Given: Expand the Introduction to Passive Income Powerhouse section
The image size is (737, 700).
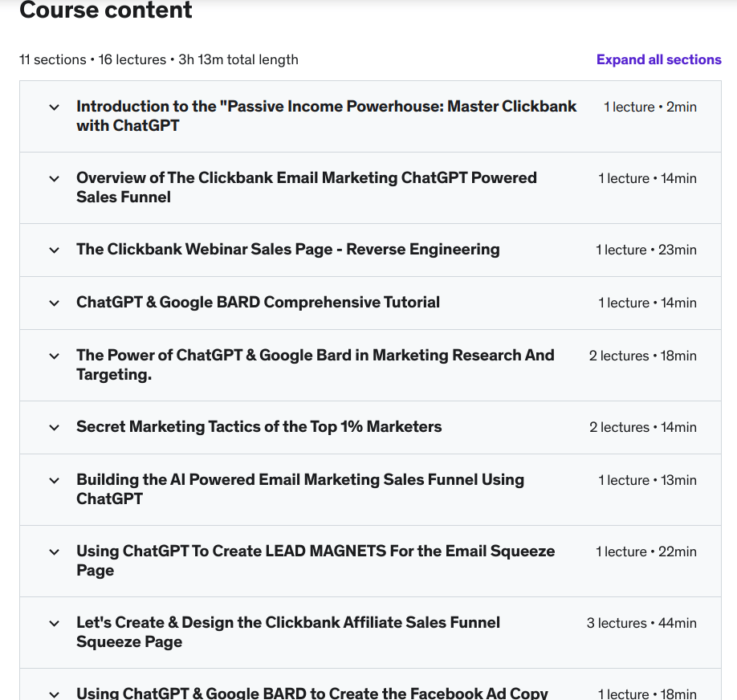Looking at the screenshot, I should tap(54, 107).
